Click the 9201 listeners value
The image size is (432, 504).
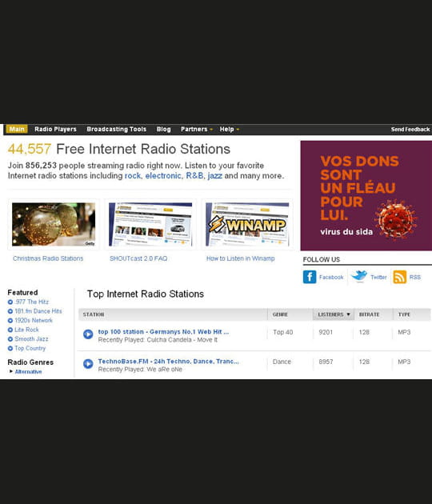point(326,332)
